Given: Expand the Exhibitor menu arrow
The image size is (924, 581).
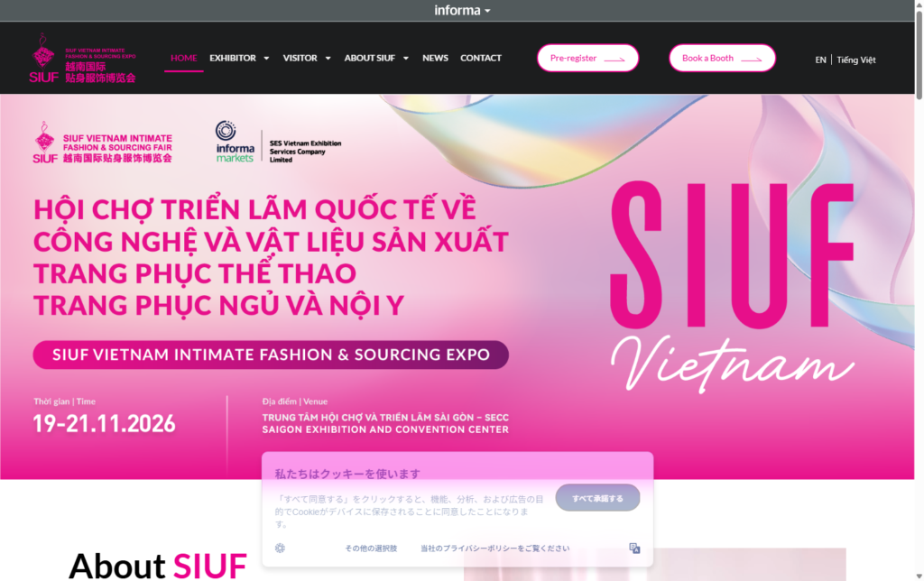Looking at the screenshot, I should pyautogui.click(x=266, y=59).
